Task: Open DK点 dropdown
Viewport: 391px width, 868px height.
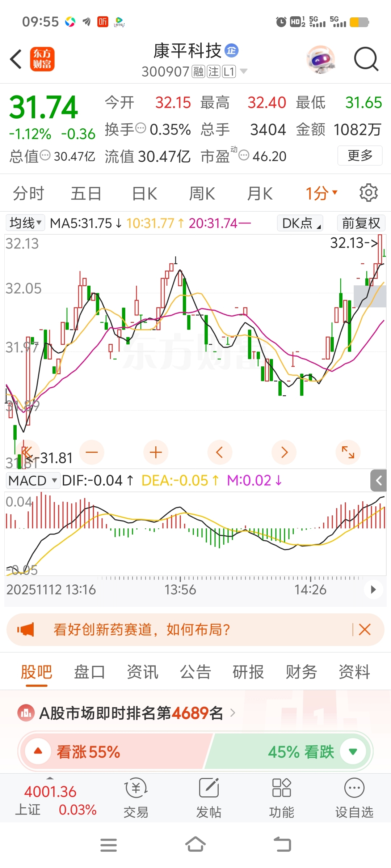Action: coord(300,223)
